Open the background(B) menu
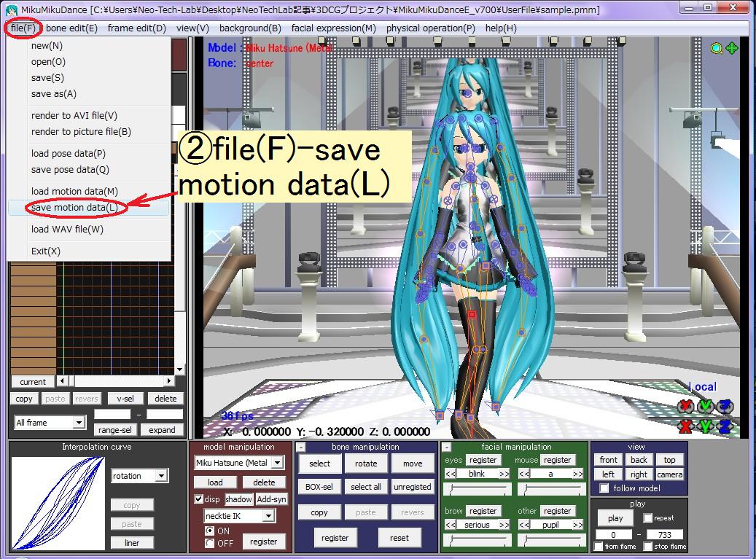756x559 pixels. coord(250,28)
